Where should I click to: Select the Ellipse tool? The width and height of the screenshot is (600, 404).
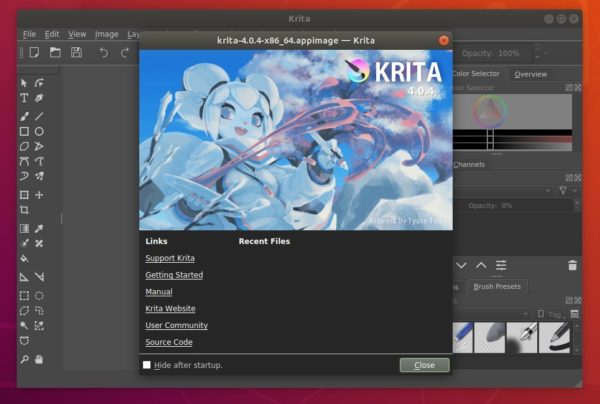39,132
